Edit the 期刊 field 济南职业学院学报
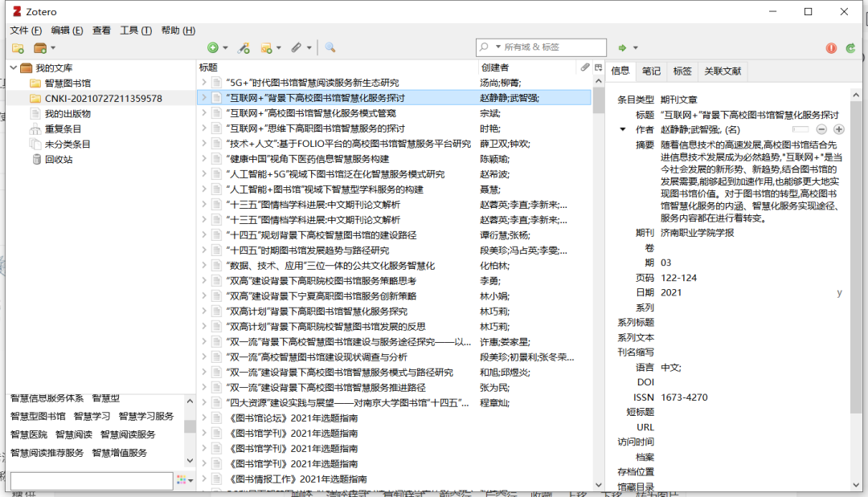 (697, 233)
